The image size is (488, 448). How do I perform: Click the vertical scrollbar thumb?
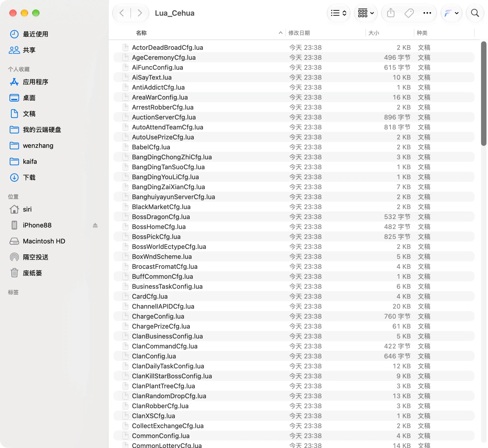click(484, 94)
